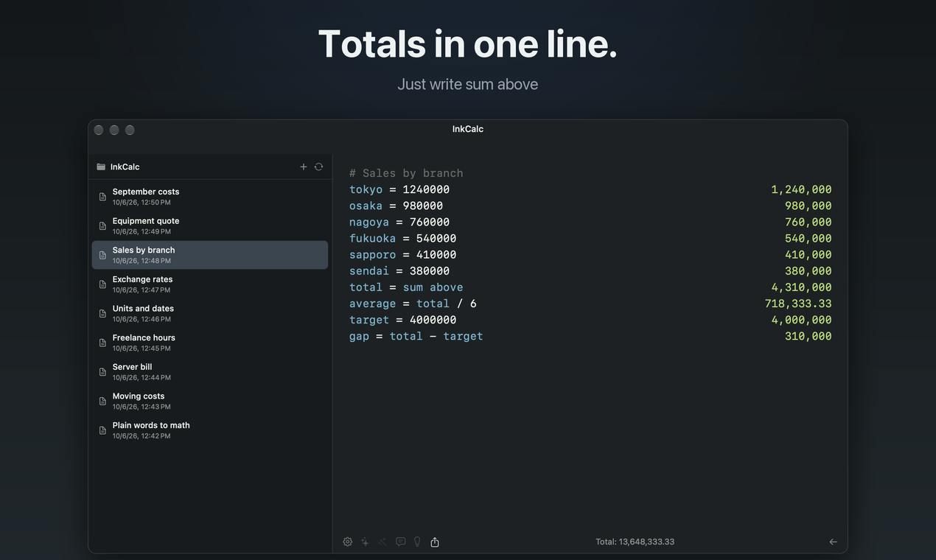Click the 'sendai = 380000' line
The image size is (936, 560).
399,270
